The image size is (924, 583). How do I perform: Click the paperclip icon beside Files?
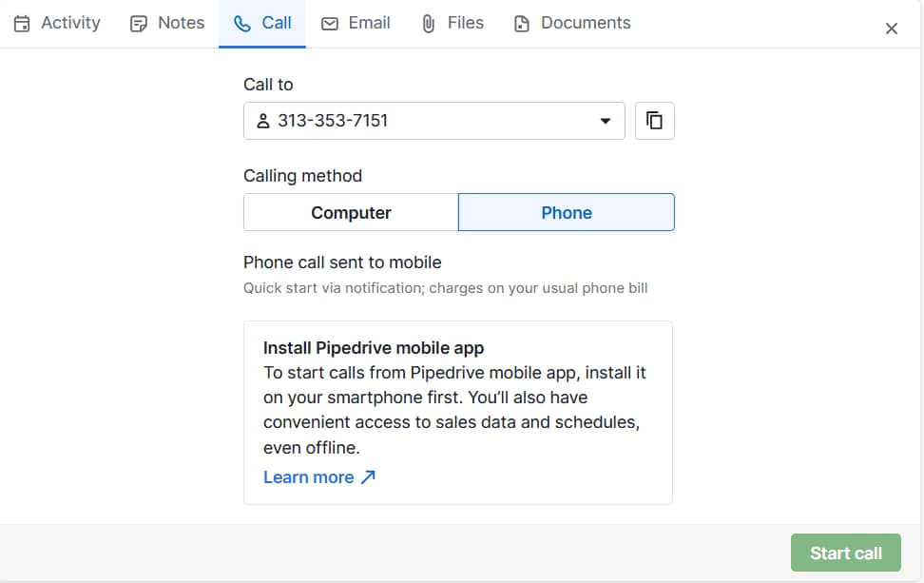[x=429, y=24]
